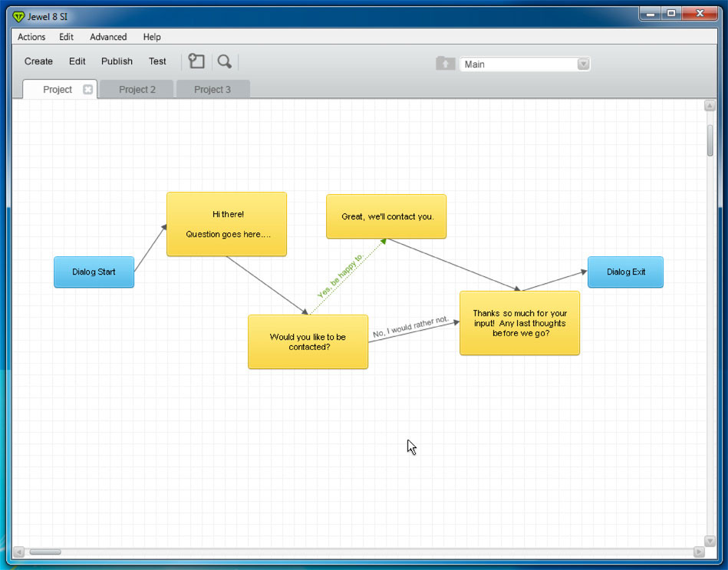728x570 pixels.
Task: Click the new note icon in toolbar
Action: [196, 61]
